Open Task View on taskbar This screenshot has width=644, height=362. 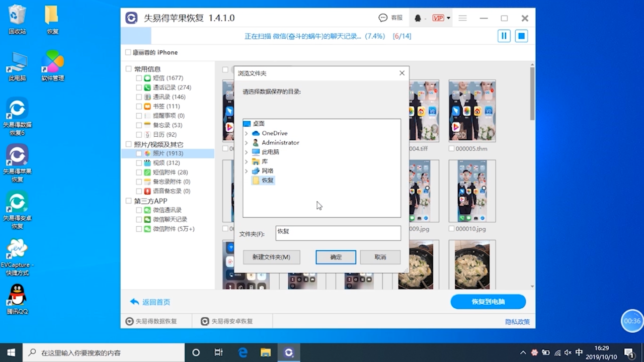coord(219,352)
